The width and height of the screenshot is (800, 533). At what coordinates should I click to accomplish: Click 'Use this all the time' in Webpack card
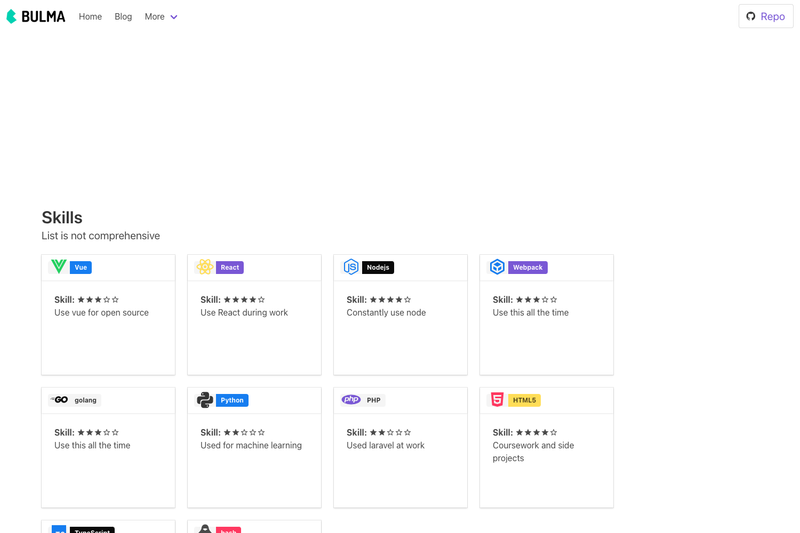pos(531,313)
